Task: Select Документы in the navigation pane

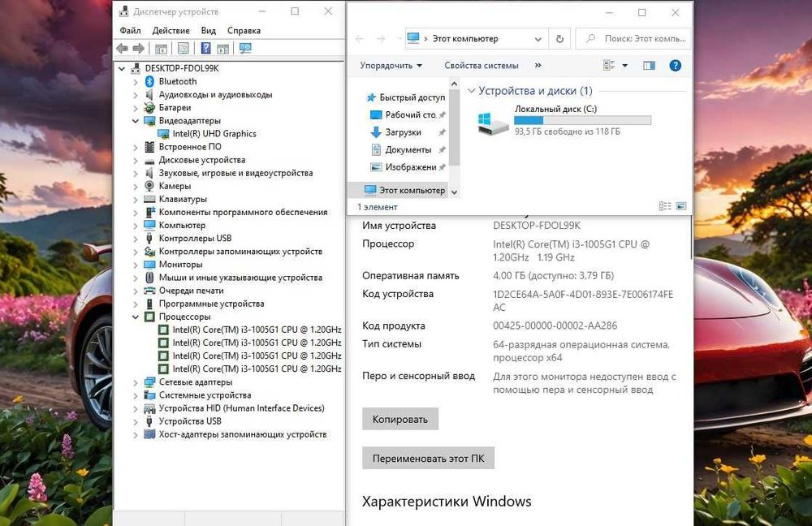Action: [408, 149]
